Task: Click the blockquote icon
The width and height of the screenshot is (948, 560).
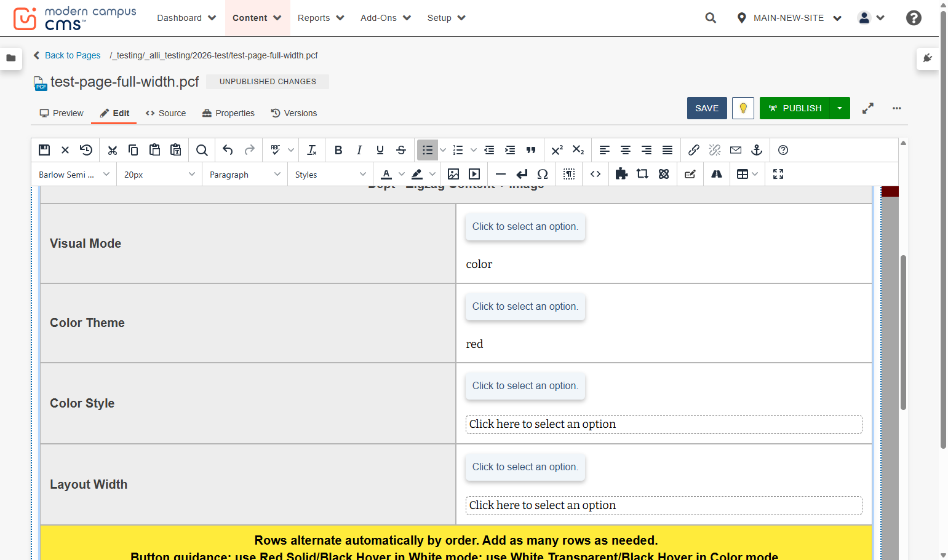Action: (x=531, y=150)
